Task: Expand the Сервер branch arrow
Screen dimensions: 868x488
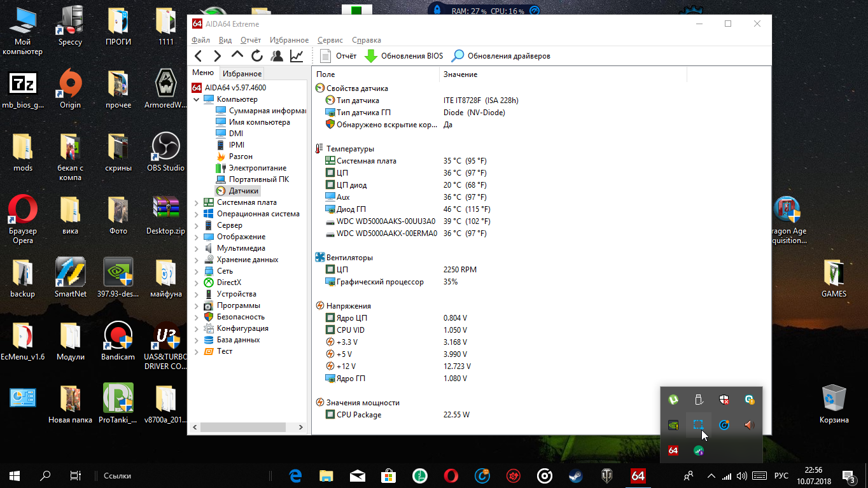Action: click(x=197, y=225)
